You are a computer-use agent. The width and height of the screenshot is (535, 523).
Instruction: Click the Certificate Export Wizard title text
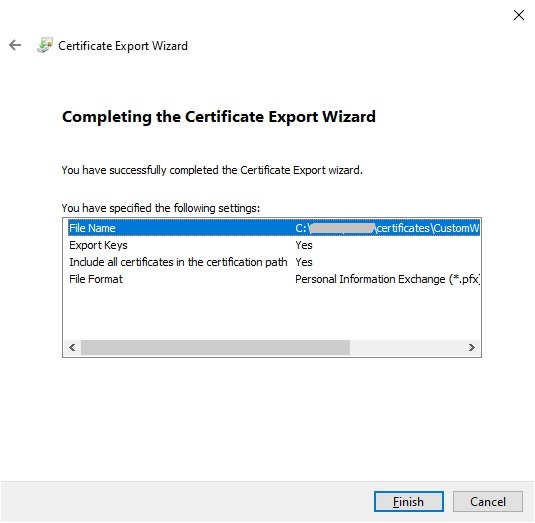click(123, 46)
